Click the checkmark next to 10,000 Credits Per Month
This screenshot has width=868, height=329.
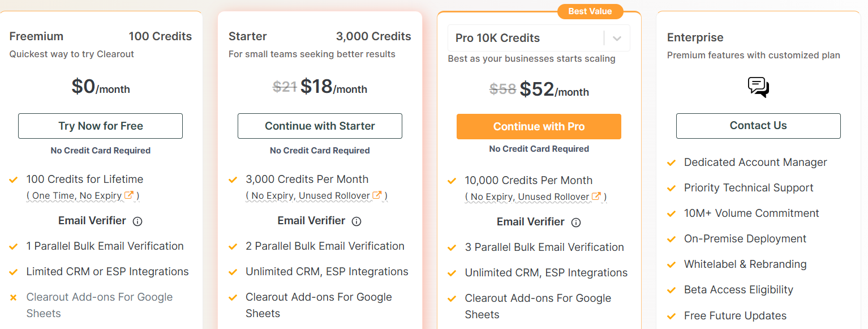(x=452, y=180)
